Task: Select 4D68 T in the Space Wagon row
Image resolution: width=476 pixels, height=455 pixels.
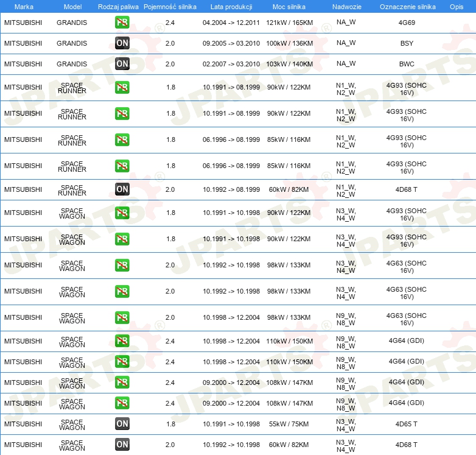Action: pyautogui.click(x=406, y=445)
